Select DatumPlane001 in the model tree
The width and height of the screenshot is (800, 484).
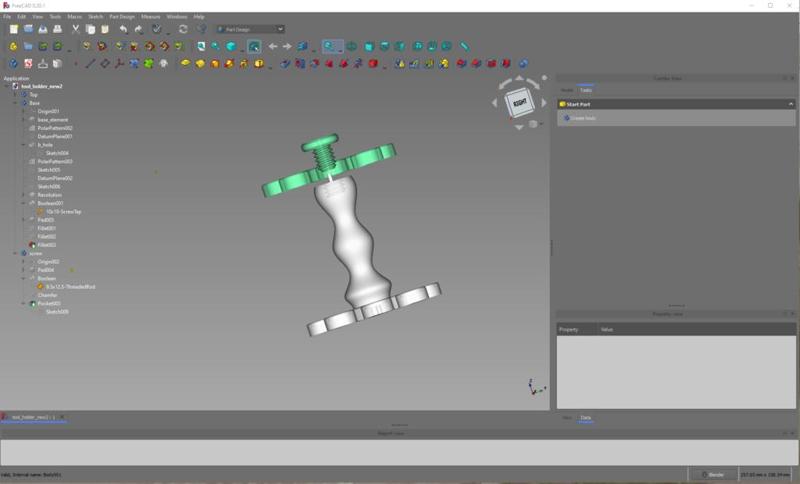click(55, 136)
